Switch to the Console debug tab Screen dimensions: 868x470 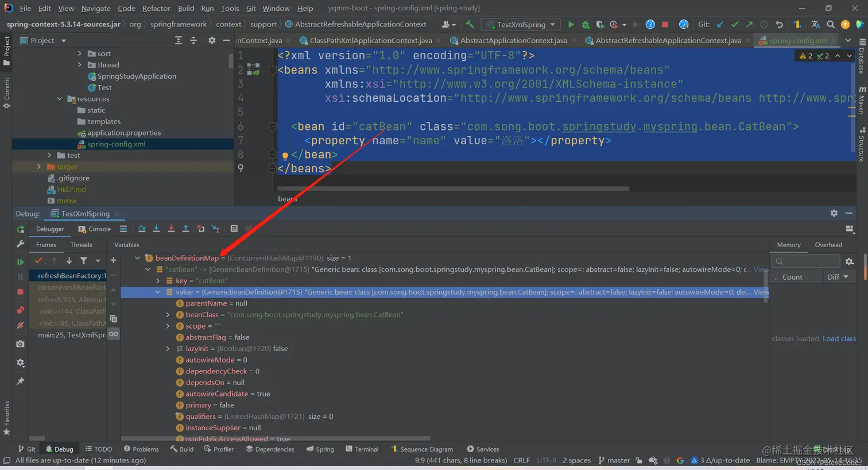pyautogui.click(x=95, y=229)
